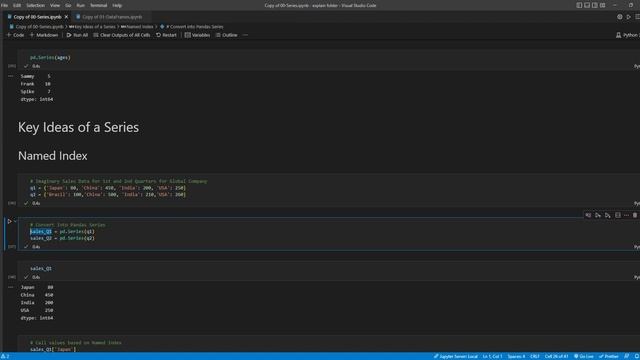This screenshot has width=640, height=360.
Task: Click Ln 1, Col 1 status item
Action: coord(492,356)
